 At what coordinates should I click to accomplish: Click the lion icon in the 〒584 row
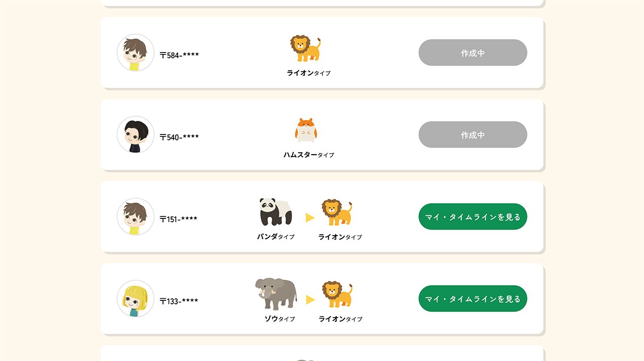[x=305, y=49]
